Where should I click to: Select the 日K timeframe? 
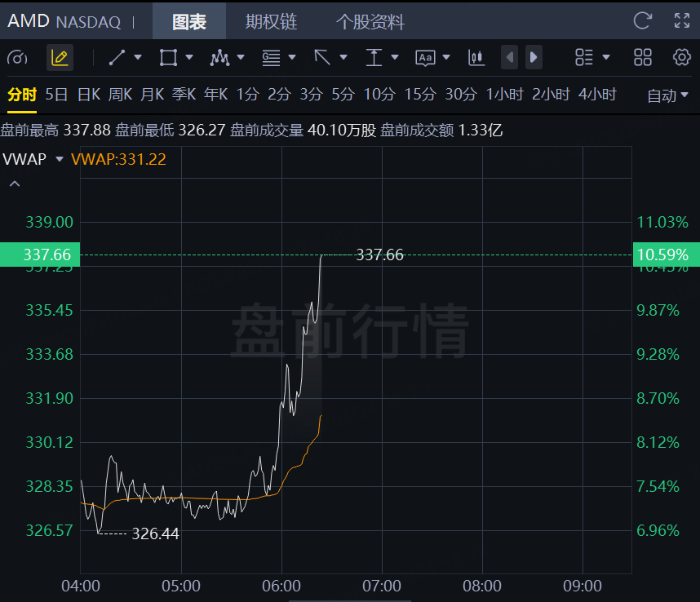coord(89,95)
